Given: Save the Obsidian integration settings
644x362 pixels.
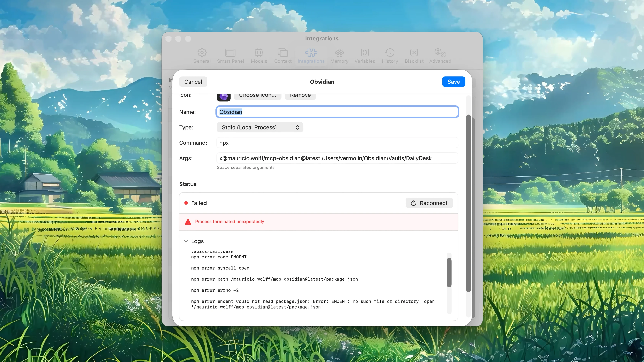Looking at the screenshot, I should click(454, 81).
